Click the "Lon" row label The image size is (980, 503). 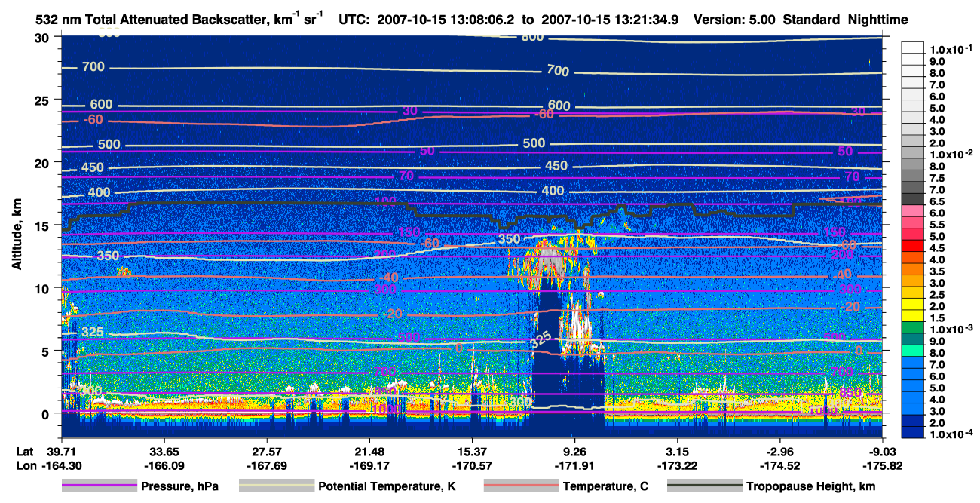[x=25, y=465]
